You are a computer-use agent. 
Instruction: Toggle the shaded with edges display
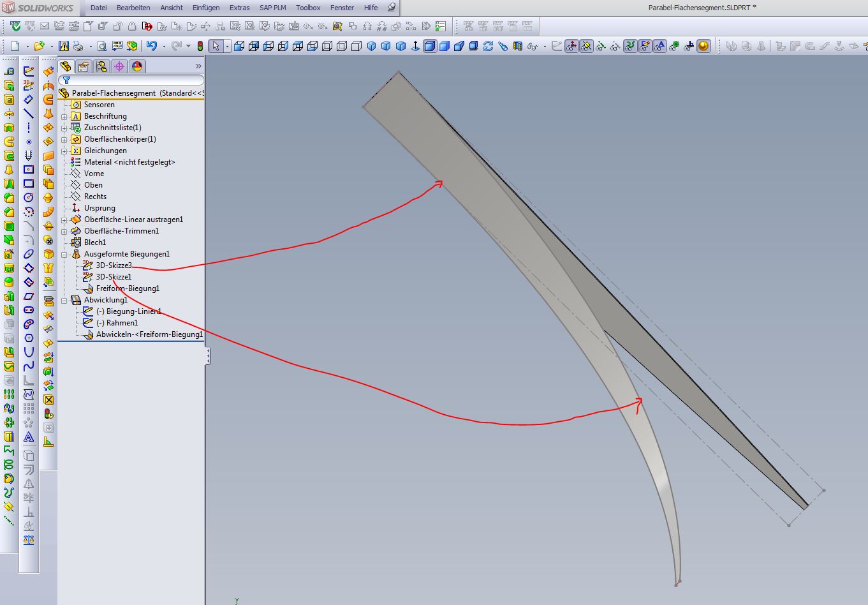[429, 46]
